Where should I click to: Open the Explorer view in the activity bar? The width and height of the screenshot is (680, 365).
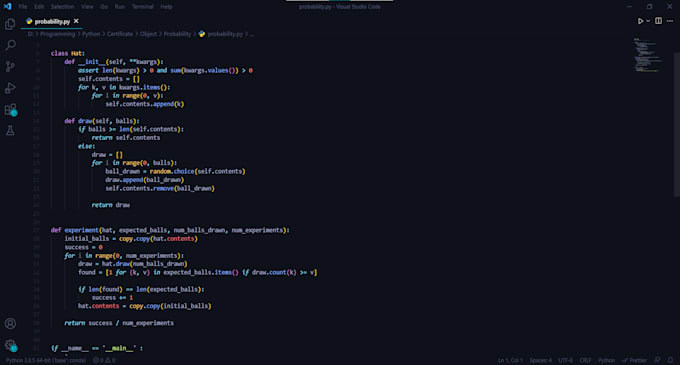[x=10, y=24]
